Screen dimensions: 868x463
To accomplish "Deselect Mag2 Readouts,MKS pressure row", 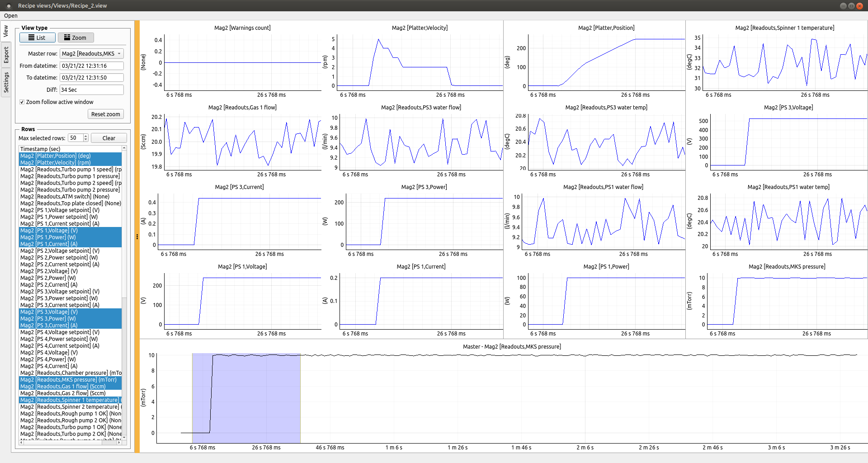I will tap(68, 380).
